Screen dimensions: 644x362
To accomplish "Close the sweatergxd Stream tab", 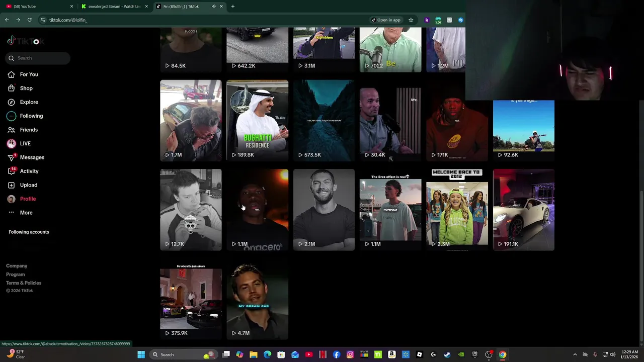I will point(146,7).
